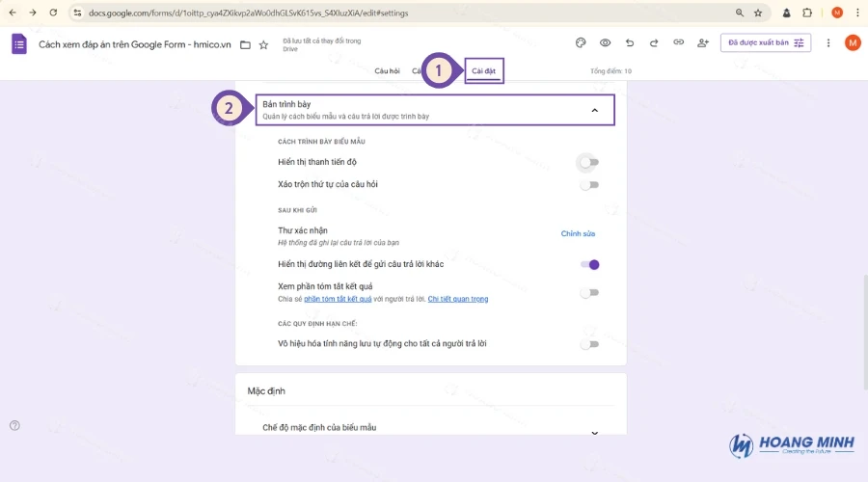Click the Tổng điểm: 10 label

610,70
